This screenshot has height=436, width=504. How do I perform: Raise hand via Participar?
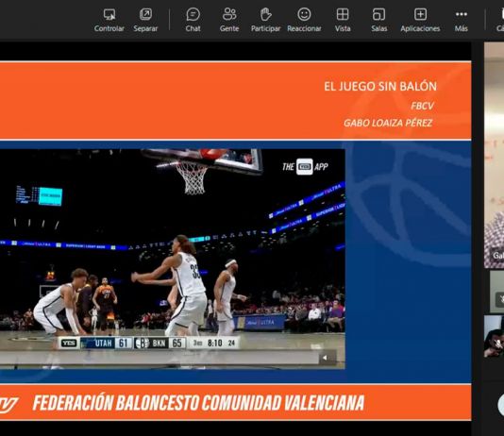click(265, 20)
